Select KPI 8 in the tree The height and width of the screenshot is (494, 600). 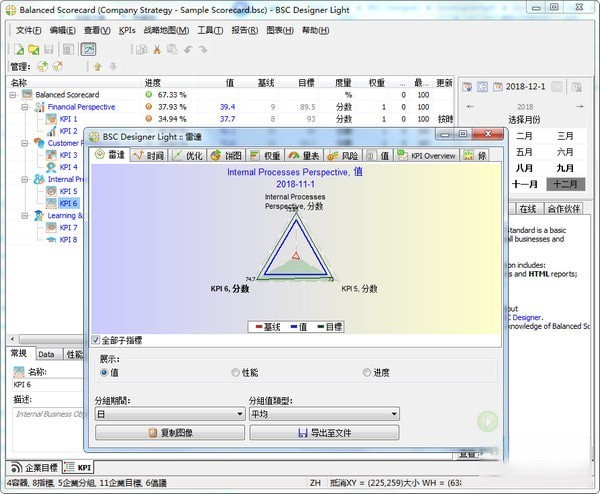[x=68, y=240]
